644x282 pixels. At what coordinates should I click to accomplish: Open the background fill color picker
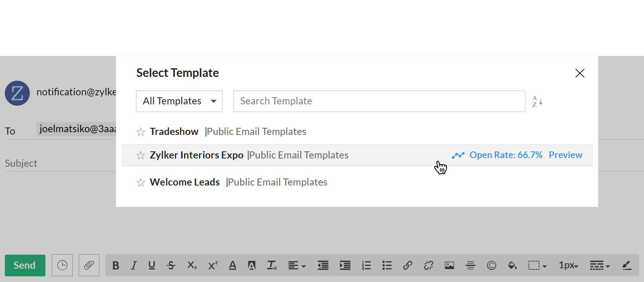point(512,266)
